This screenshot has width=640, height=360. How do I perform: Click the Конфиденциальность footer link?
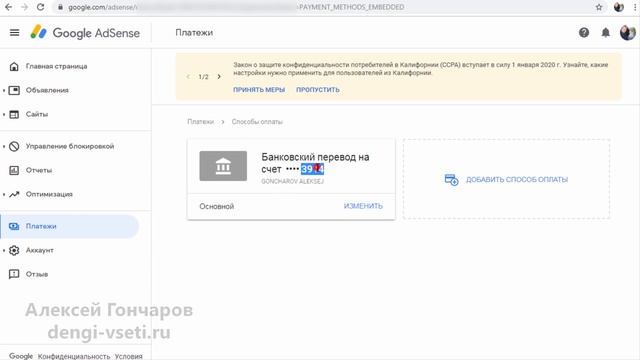(74, 356)
